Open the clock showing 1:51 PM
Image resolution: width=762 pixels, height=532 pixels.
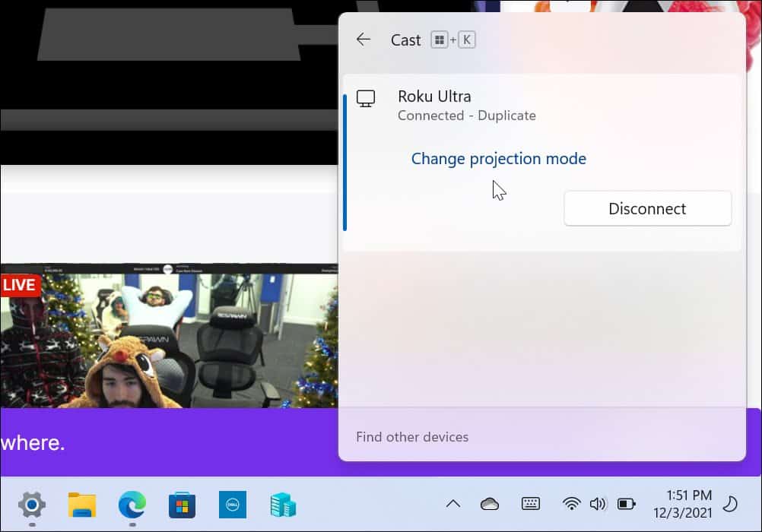point(683,505)
